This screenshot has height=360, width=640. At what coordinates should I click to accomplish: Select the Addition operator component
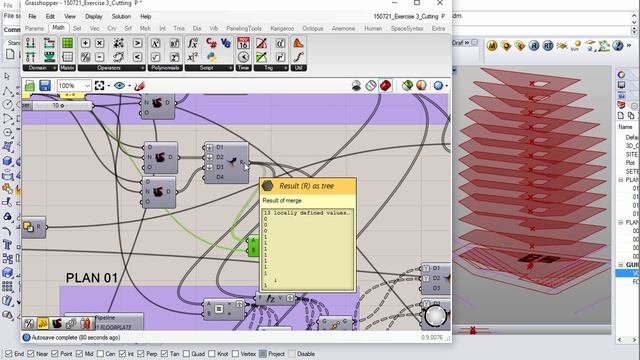tap(85, 43)
